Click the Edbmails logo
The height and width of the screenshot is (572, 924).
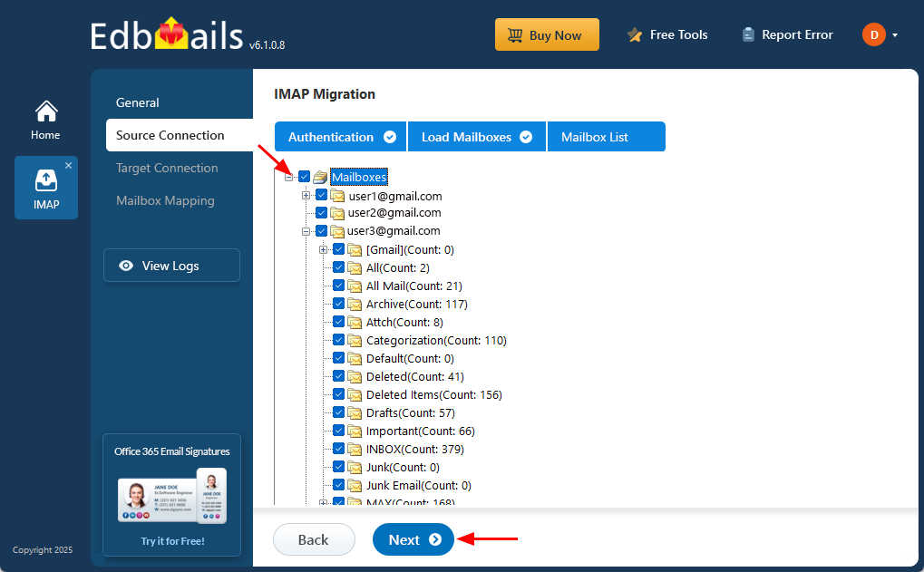click(167, 34)
